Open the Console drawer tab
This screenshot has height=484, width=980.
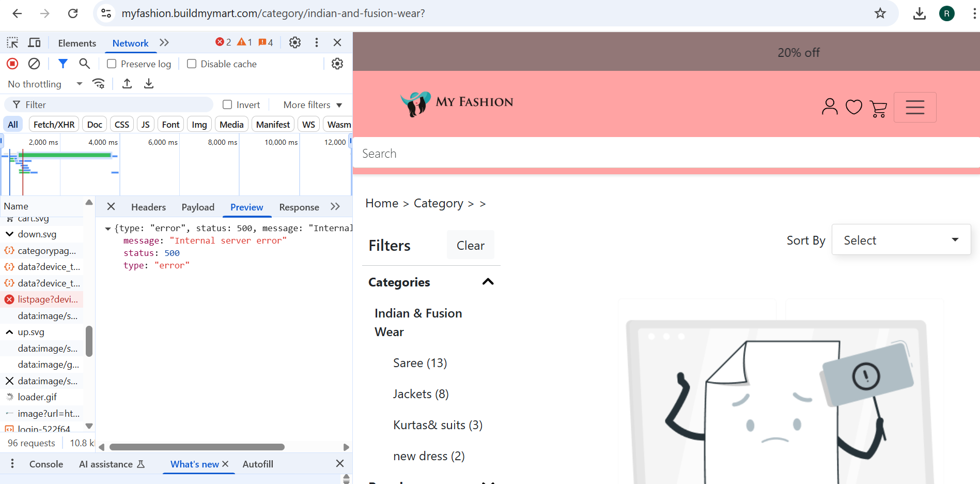pyautogui.click(x=46, y=464)
